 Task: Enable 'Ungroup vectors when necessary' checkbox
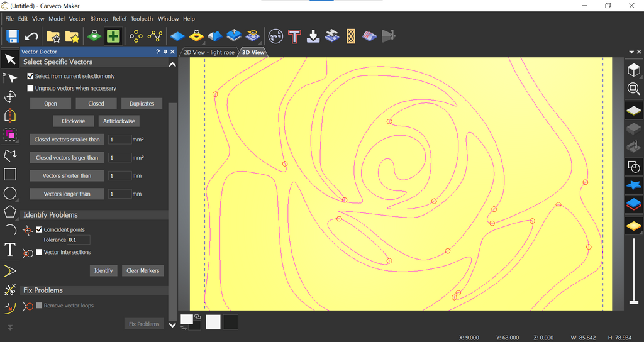point(30,89)
